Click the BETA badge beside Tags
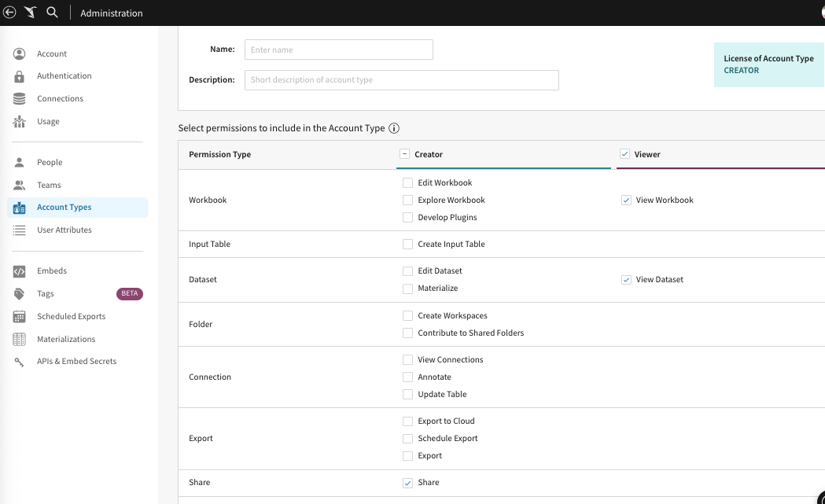This screenshot has width=825, height=504. coord(130,293)
